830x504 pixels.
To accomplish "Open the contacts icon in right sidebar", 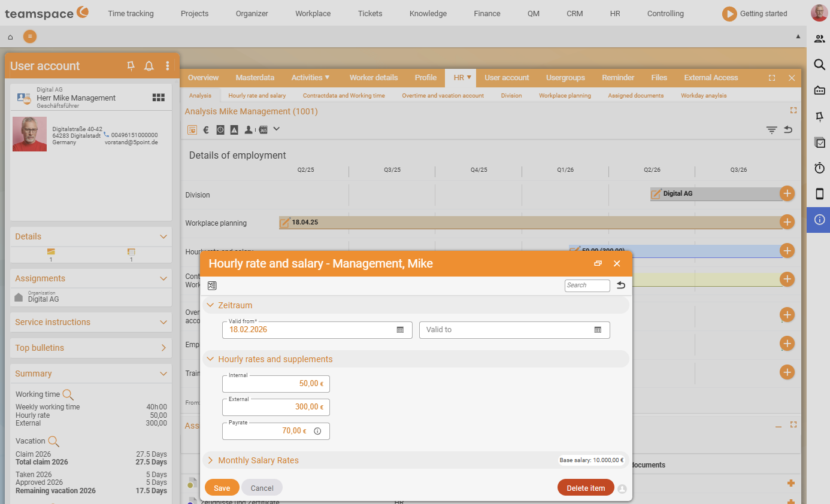I will 819,39.
